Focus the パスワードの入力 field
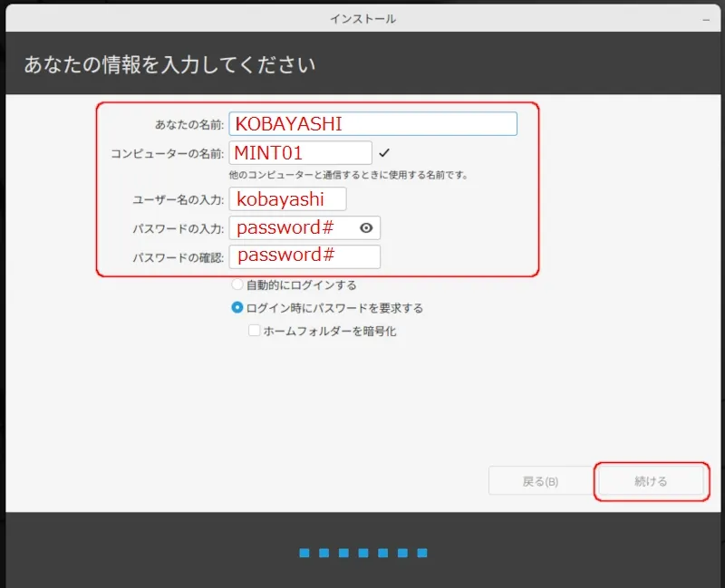Viewport: 725px width, 588px height. click(x=292, y=228)
